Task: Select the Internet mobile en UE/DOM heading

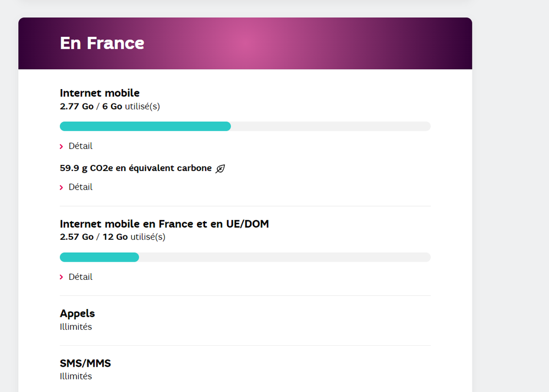Action: [164, 224]
